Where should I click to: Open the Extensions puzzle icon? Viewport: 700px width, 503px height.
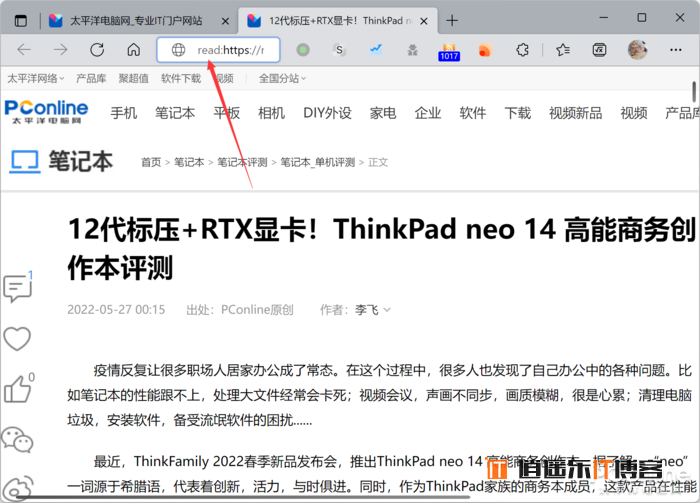522,50
